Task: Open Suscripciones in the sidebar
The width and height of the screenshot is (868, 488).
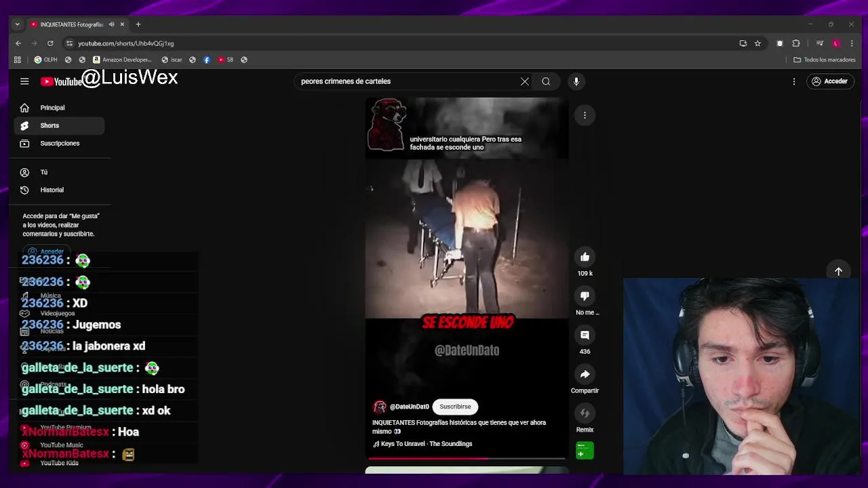Action: pos(59,143)
